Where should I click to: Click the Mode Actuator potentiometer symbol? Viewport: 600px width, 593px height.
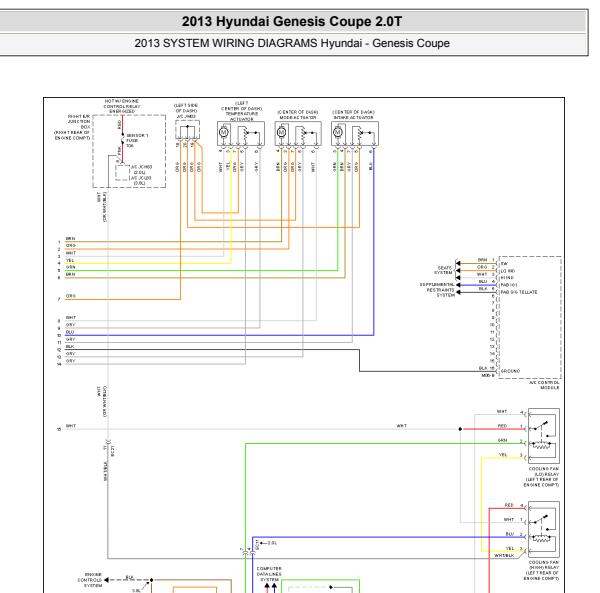click(303, 134)
